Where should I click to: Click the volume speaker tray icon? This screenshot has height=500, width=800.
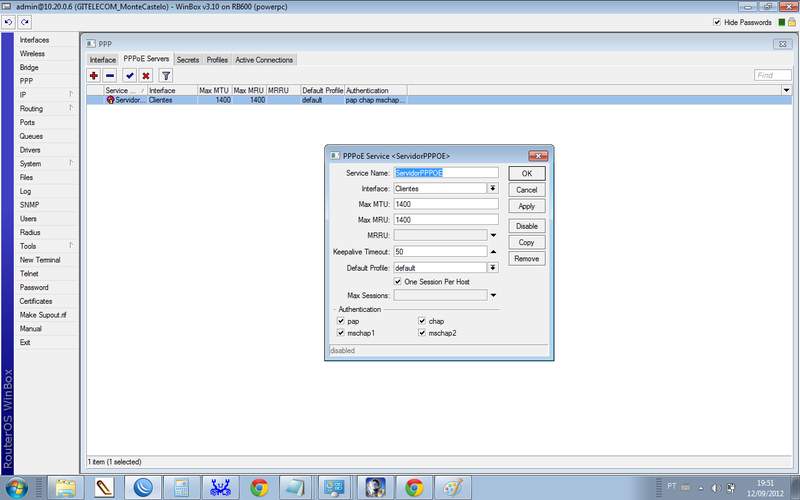point(716,488)
